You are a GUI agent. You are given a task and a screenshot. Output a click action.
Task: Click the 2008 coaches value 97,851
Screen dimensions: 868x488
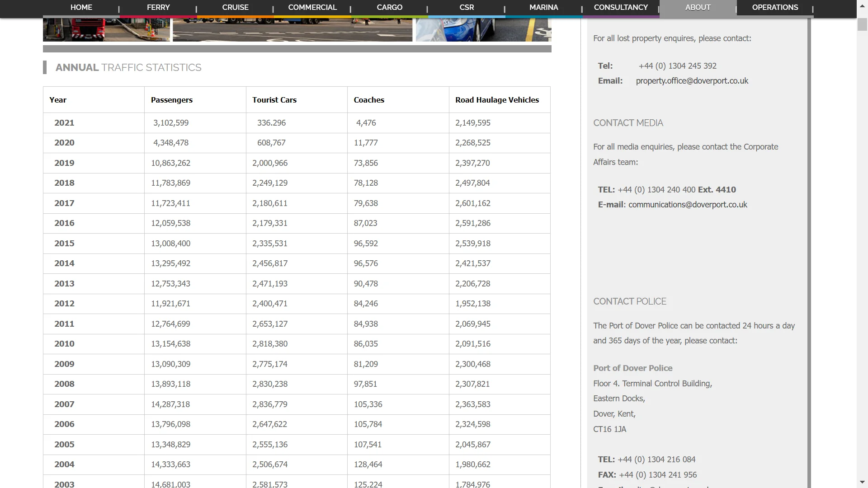pos(365,384)
